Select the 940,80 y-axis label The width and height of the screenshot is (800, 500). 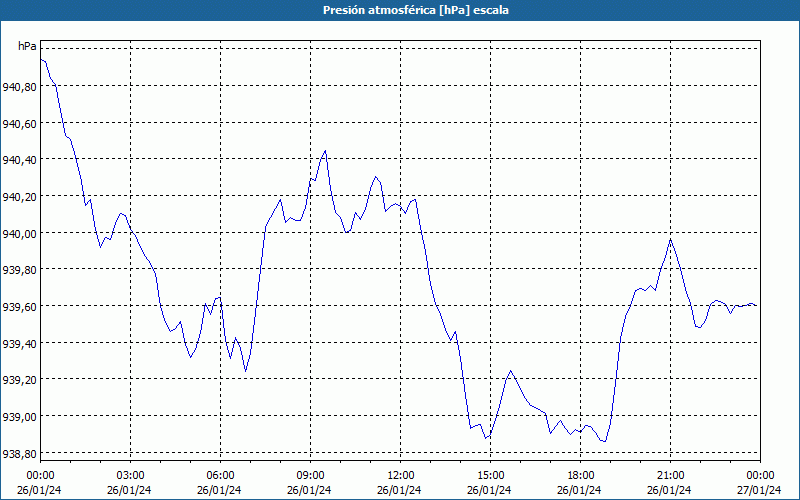[x=19, y=87]
